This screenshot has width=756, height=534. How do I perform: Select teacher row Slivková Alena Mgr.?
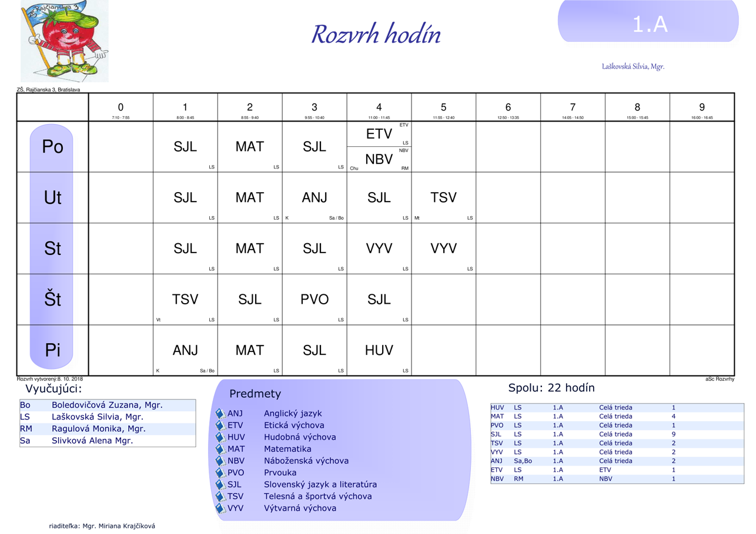108,441
